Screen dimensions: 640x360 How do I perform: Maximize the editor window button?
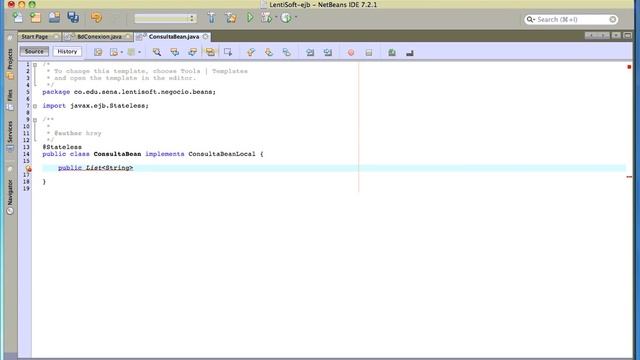point(627,36)
